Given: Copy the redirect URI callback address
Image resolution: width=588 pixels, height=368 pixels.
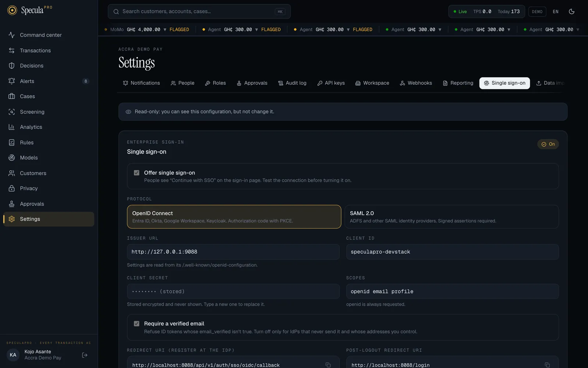Looking at the screenshot, I should pos(328,365).
